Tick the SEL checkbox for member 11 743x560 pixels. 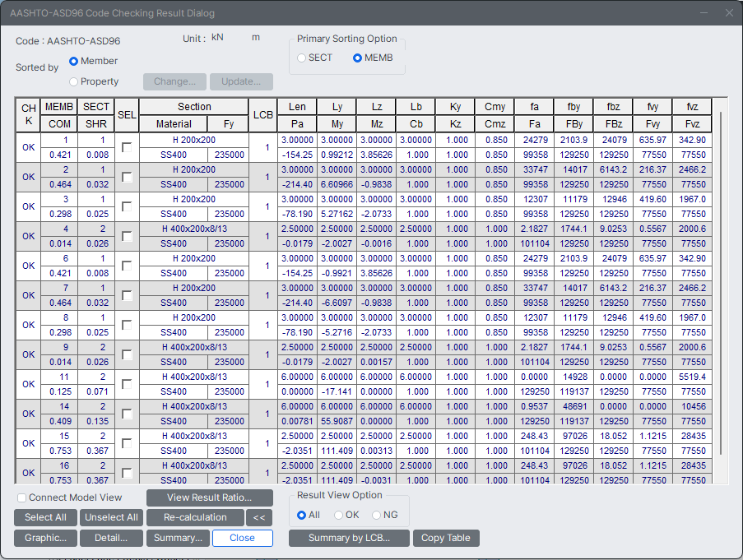[x=127, y=384]
